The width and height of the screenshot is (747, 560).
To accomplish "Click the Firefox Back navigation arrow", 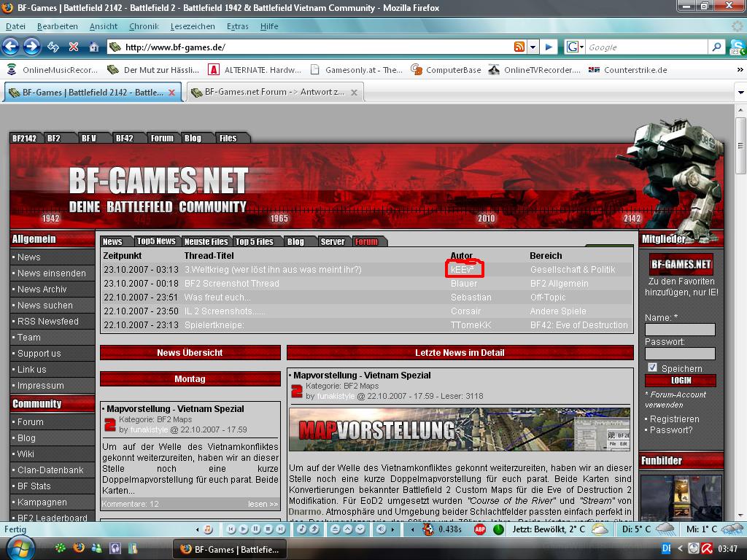I will (10, 47).
